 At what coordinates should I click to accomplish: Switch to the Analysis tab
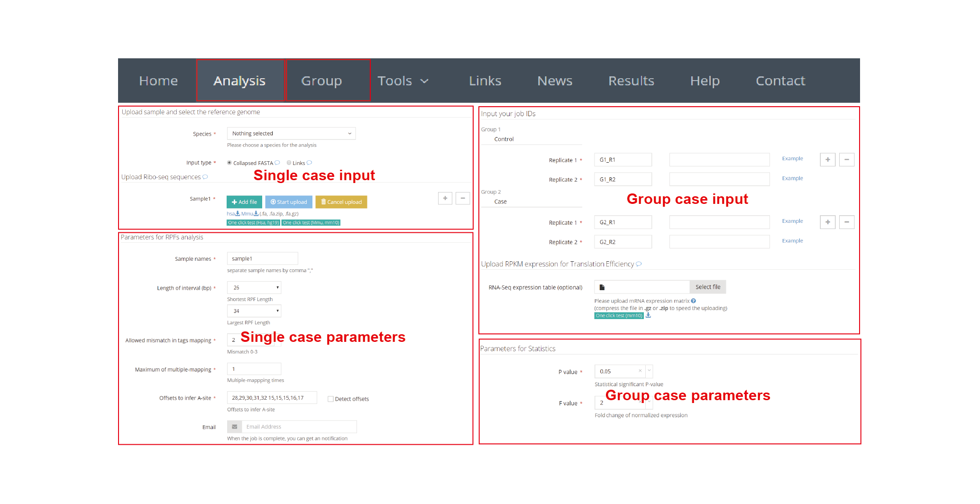point(239,81)
